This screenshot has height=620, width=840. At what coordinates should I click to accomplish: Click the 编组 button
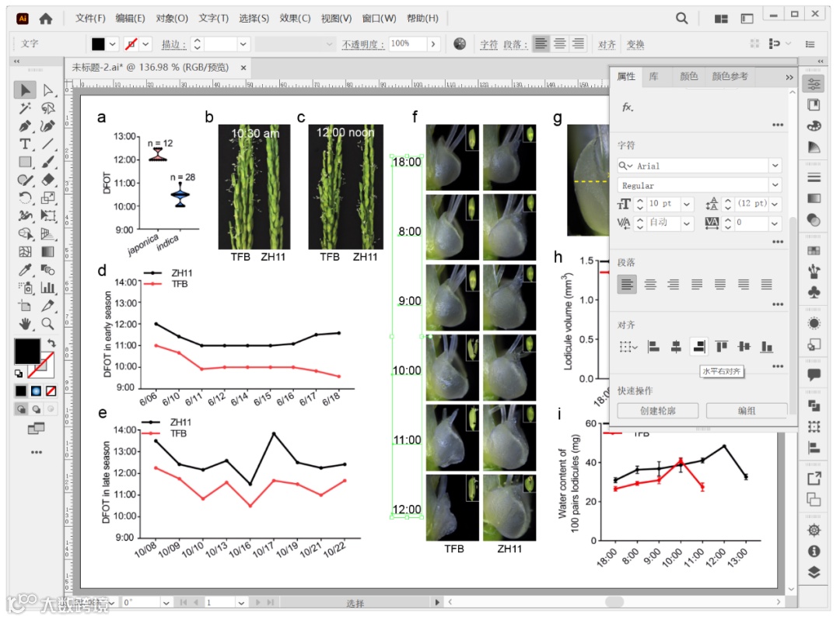747,411
